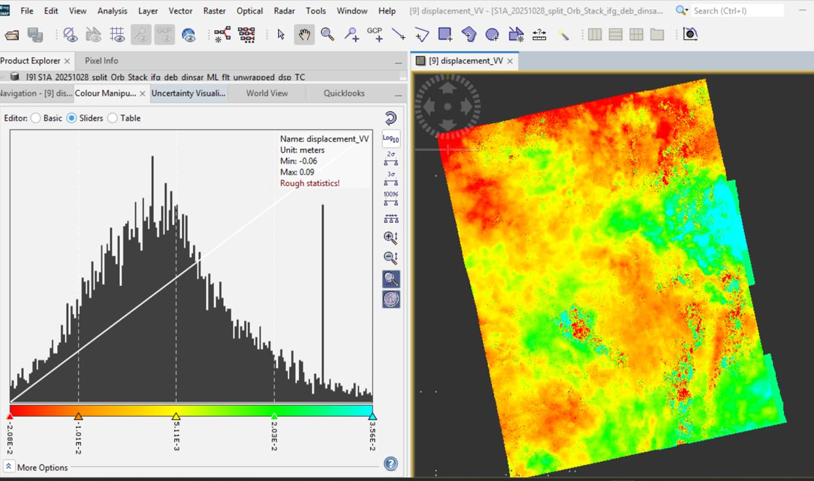This screenshot has height=481, width=814.
Task: Open the Raster menu
Action: coord(214,11)
